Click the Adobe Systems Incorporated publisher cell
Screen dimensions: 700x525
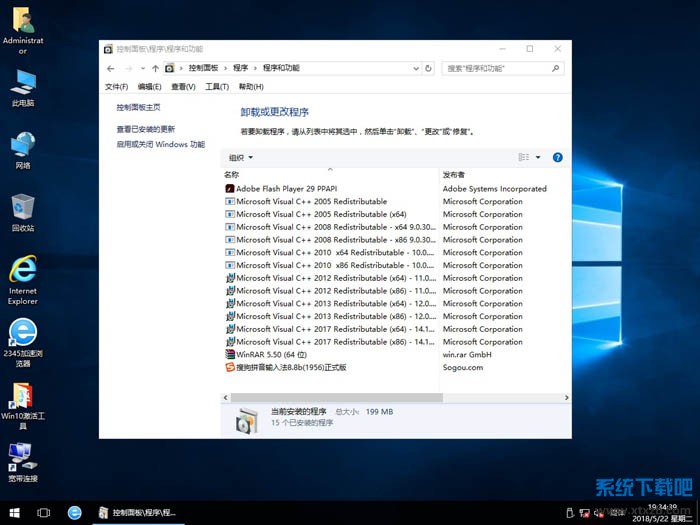tap(495, 188)
